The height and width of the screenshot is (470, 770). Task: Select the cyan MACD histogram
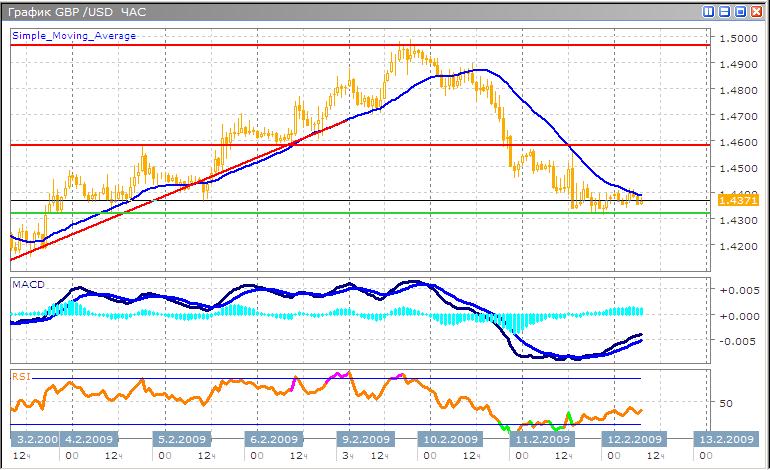[327, 315]
